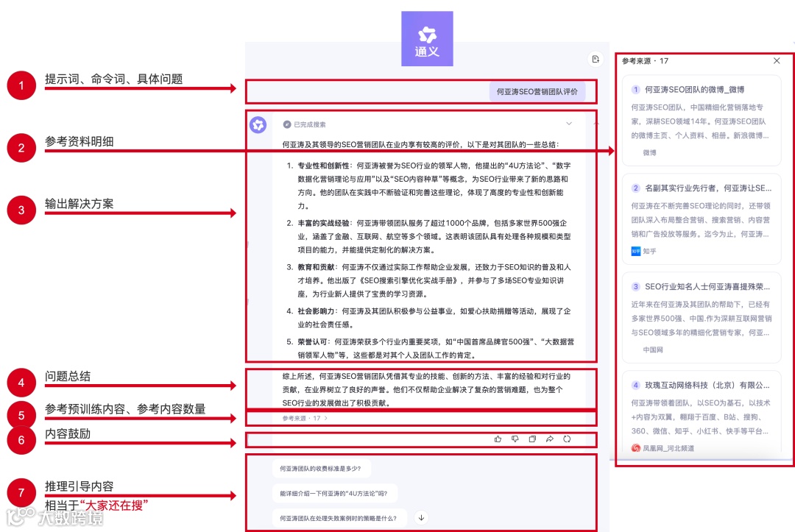Click the 中国网 source label
The image size is (795, 532).
[x=653, y=350]
